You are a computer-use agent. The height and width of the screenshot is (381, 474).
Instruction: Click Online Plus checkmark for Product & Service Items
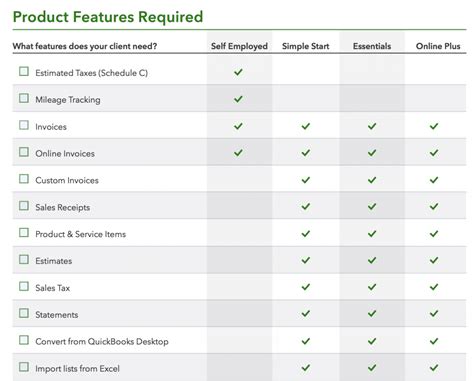pyautogui.click(x=434, y=234)
